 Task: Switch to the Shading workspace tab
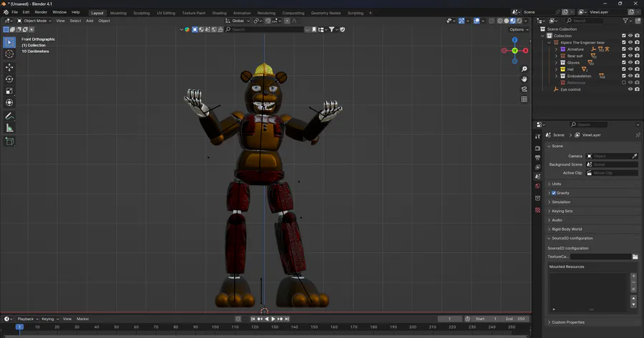click(x=219, y=13)
